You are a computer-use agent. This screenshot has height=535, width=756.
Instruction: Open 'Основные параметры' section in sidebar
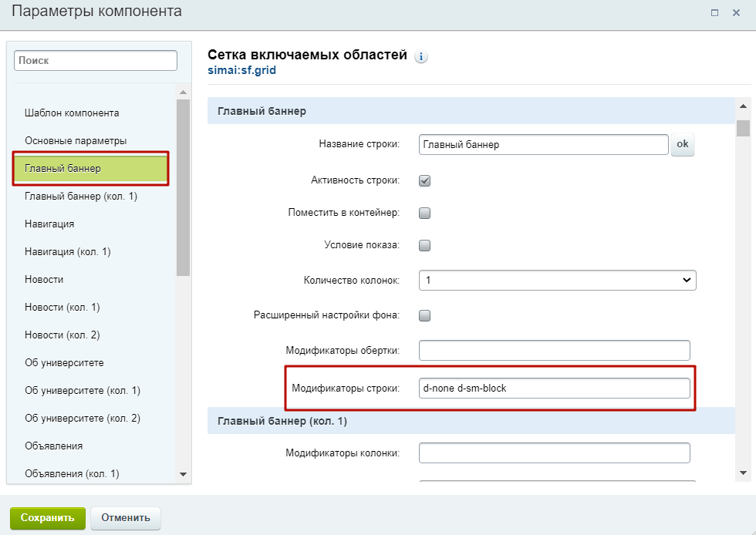tap(76, 141)
